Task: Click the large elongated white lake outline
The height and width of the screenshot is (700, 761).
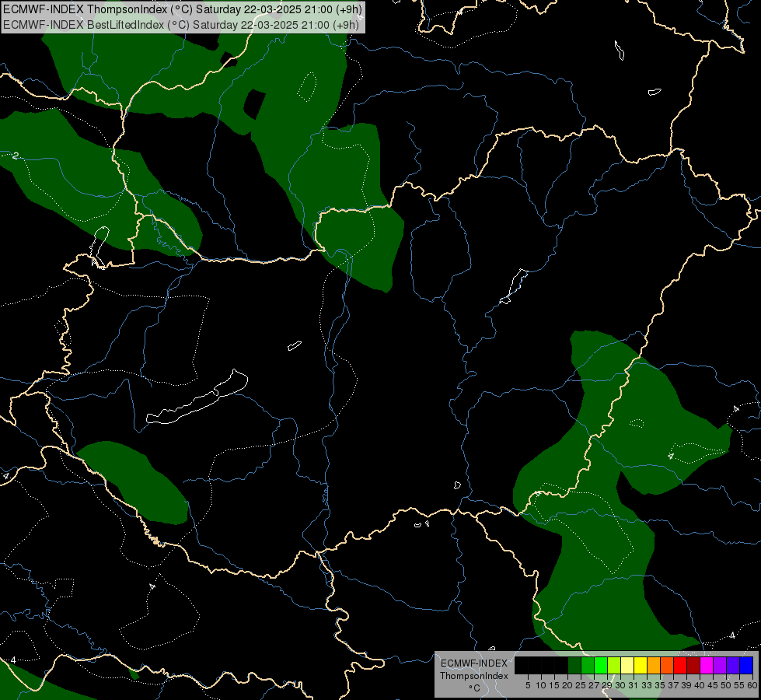Action: [197, 398]
